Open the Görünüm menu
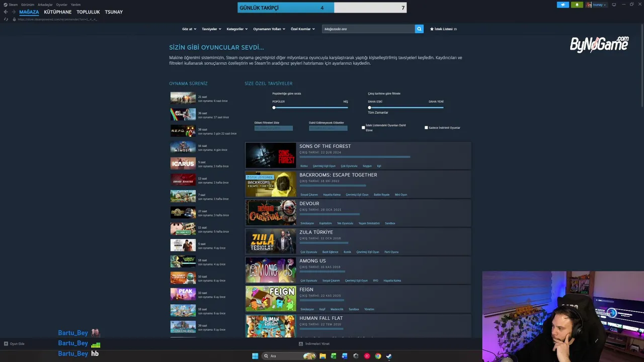 pyautogui.click(x=28, y=5)
